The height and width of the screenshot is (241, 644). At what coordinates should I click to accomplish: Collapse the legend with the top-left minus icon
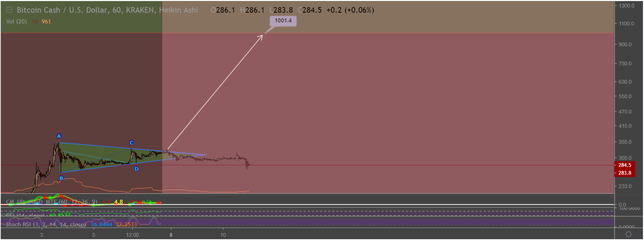[9, 10]
